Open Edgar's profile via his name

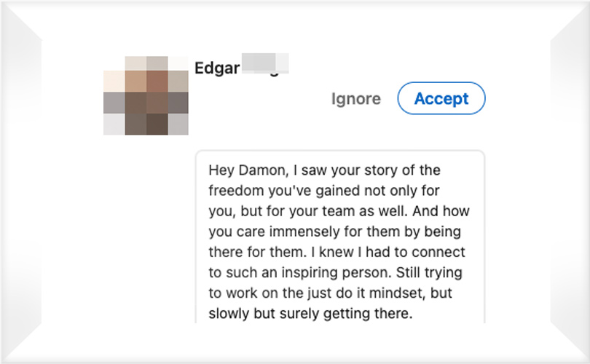(217, 68)
